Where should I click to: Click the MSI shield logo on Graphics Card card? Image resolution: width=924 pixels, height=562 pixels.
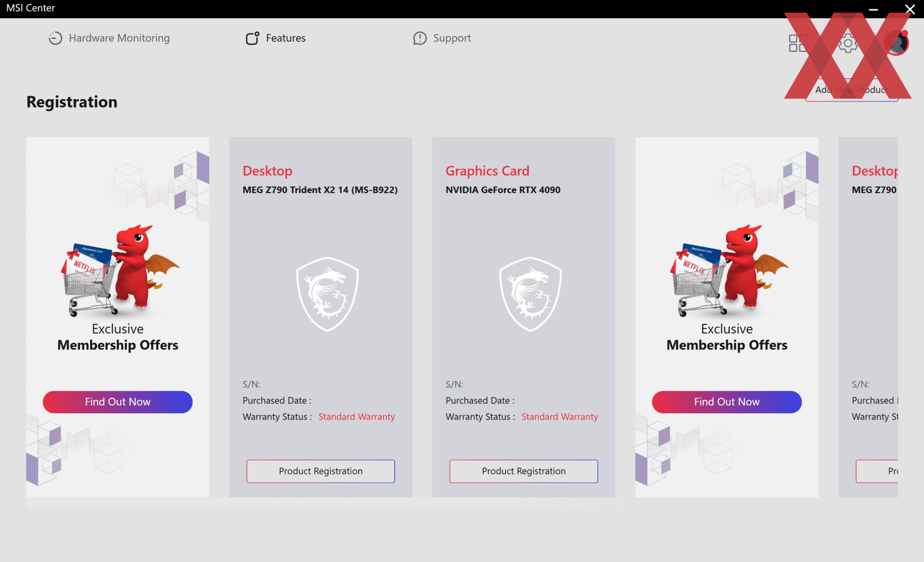(x=530, y=294)
